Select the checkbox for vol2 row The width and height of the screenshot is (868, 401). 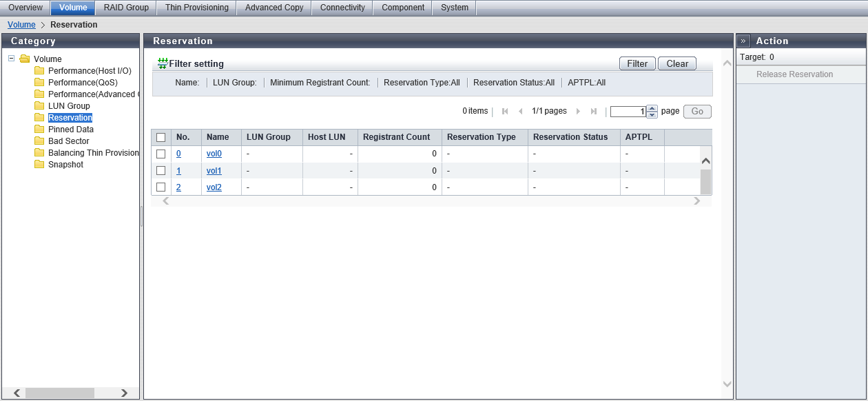pyautogui.click(x=161, y=187)
